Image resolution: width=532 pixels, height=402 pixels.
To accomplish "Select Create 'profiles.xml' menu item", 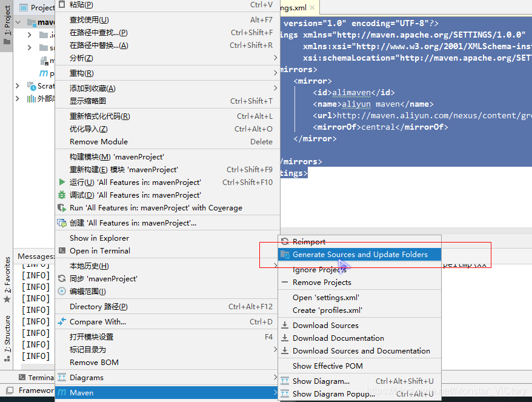I will [360, 310].
